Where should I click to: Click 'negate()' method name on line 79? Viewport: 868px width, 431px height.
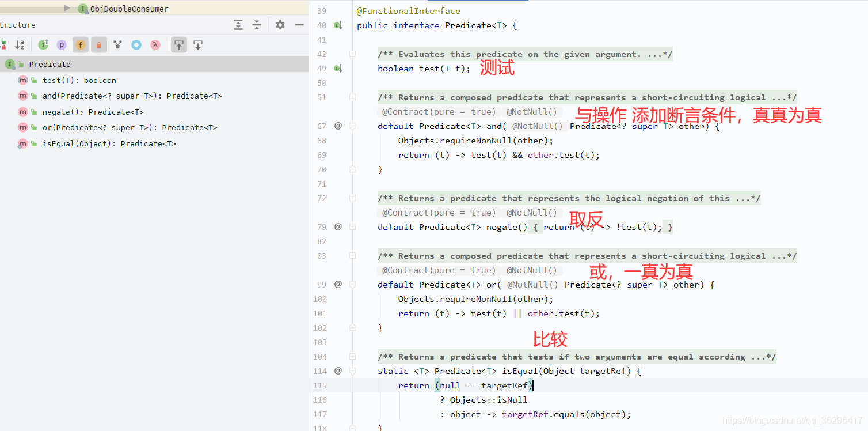click(x=507, y=227)
